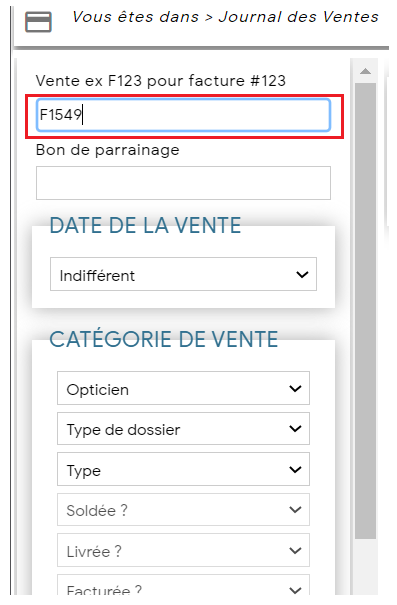The height and width of the screenshot is (605, 397).
Task: Click the credit card icon in header
Action: point(38,22)
